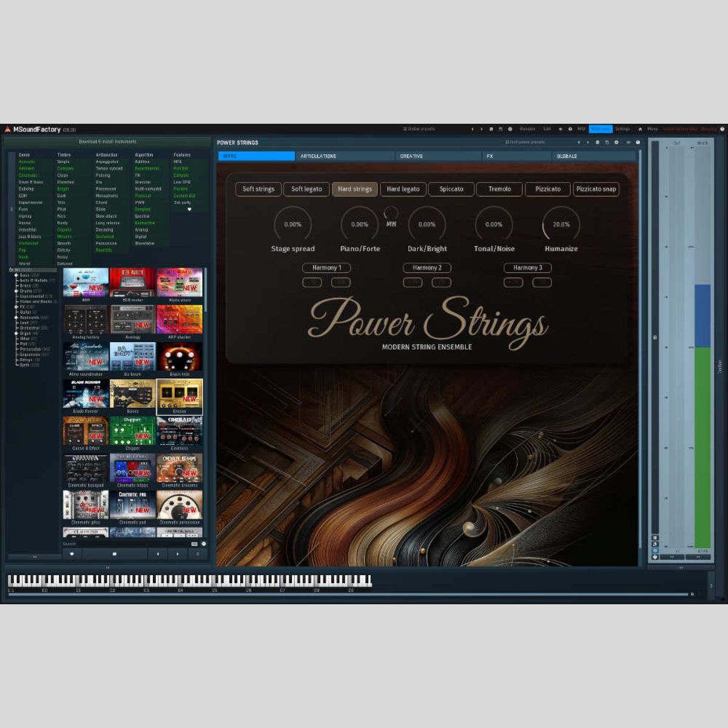Select the Pizzicato snap articulation

[x=596, y=189]
